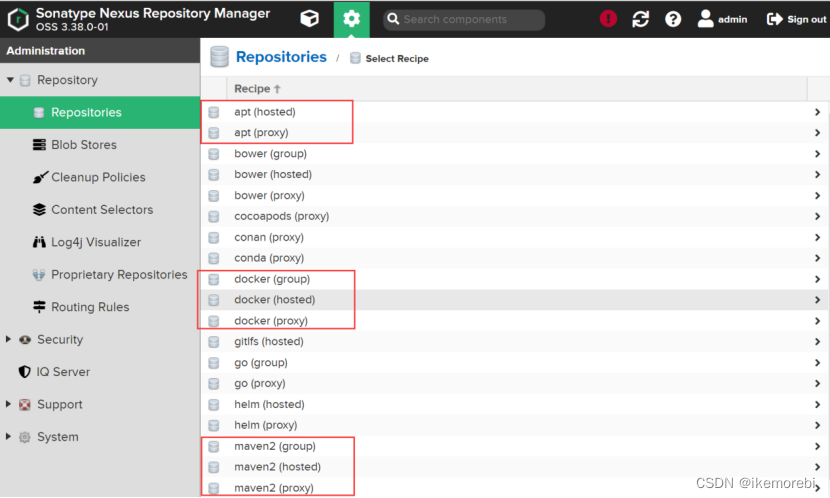Click the chevron on helm (proxy) row
This screenshot has height=498, width=830.
(x=817, y=425)
